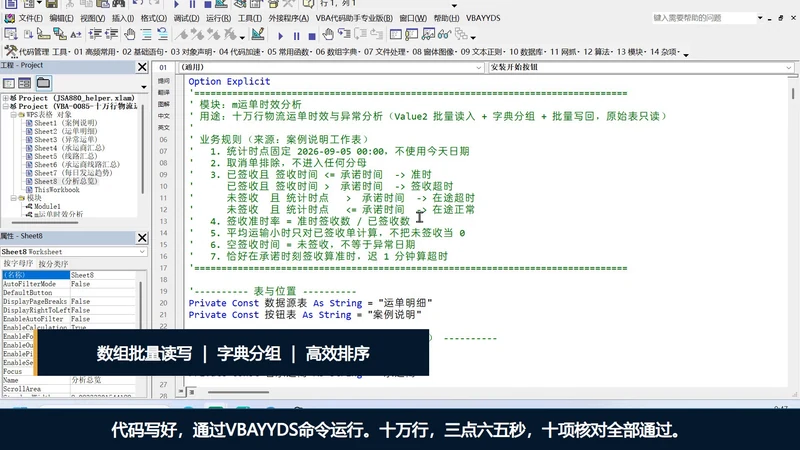Open the Watch window icon
Viewport: 800px width, 450px height.
point(428,34)
